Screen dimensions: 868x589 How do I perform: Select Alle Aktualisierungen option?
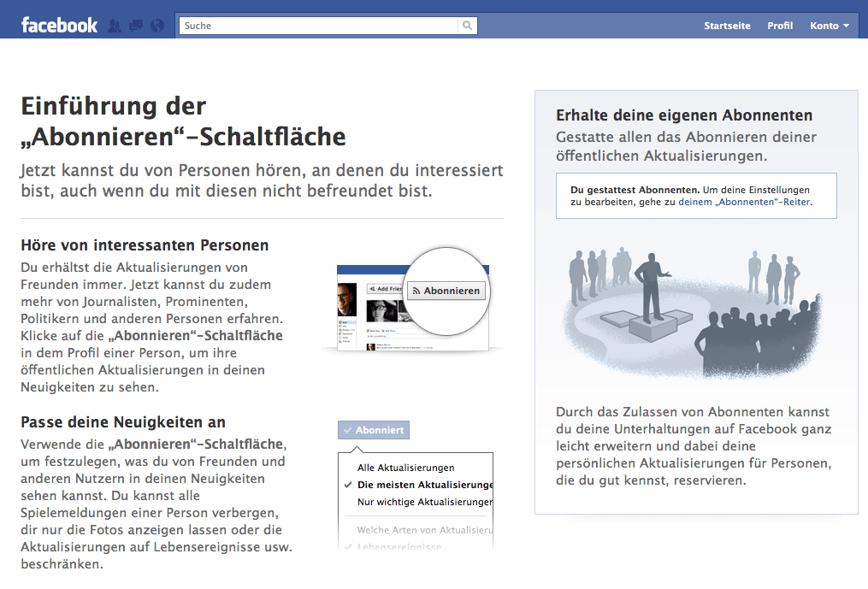(x=405, y=468)
